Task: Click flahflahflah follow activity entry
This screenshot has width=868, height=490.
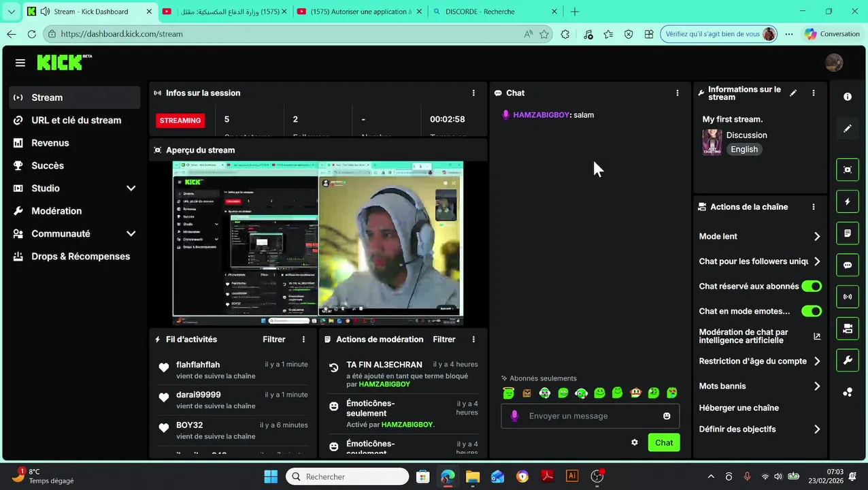Action: coord(233,370)
